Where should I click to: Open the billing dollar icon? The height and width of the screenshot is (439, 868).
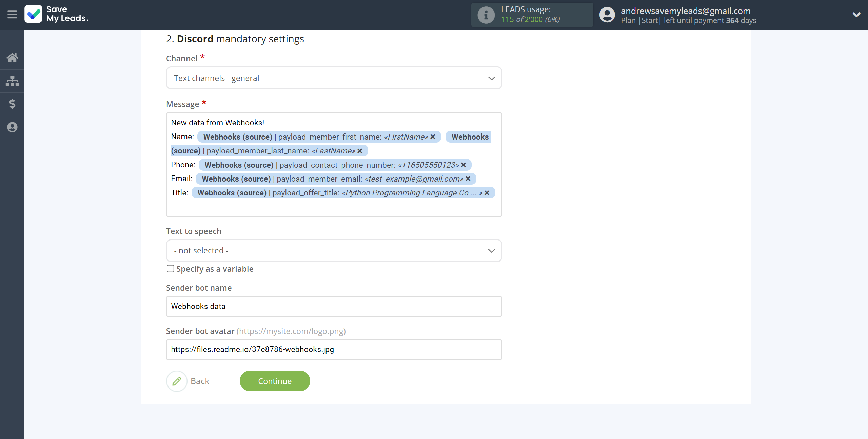[12, 104]
